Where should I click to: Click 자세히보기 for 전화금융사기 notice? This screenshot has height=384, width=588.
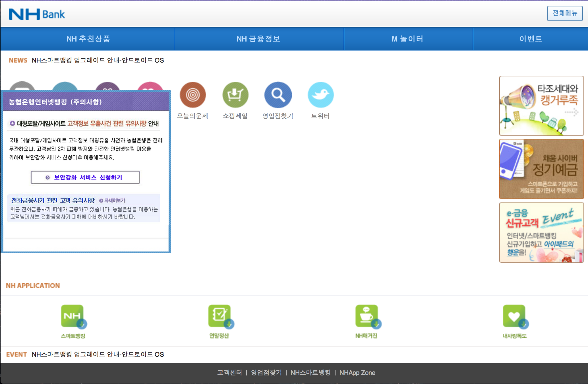[x=112, y=201]
